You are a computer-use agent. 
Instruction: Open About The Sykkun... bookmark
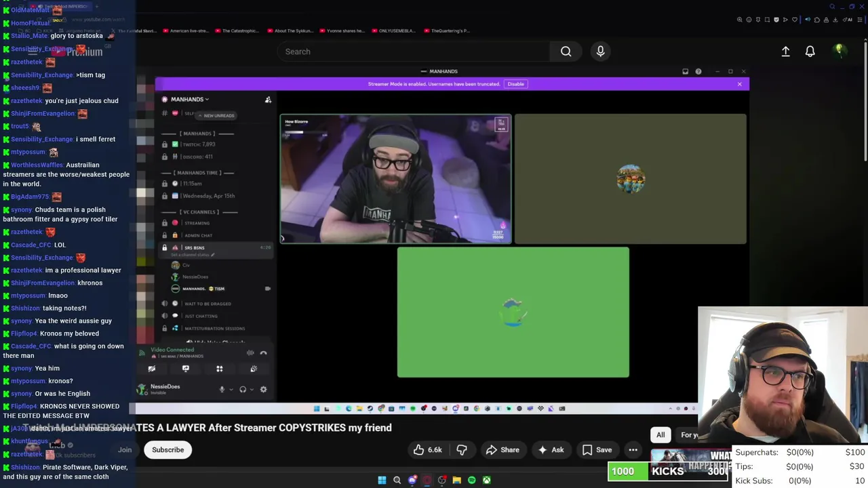click(290, 30)
